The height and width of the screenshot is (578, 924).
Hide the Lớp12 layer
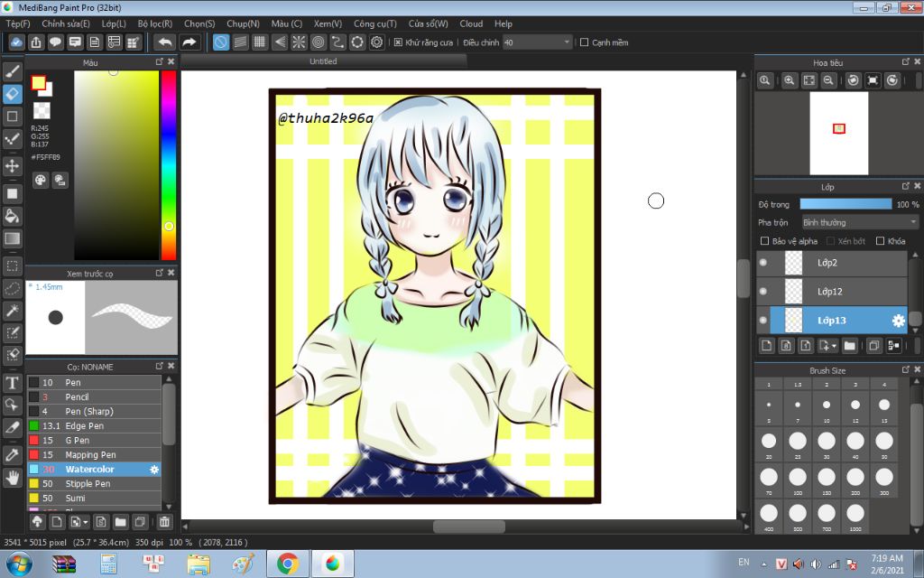point(763,292)
